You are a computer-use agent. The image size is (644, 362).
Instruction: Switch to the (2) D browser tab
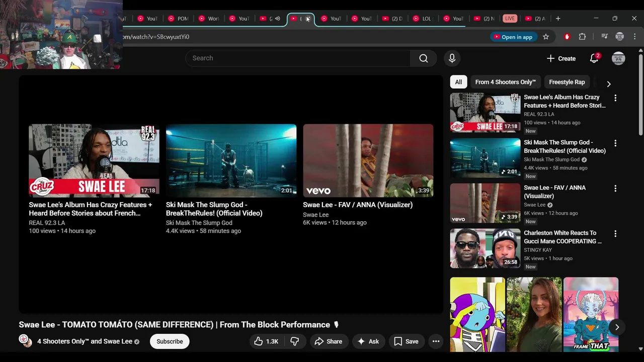click(x=392, y=19)
